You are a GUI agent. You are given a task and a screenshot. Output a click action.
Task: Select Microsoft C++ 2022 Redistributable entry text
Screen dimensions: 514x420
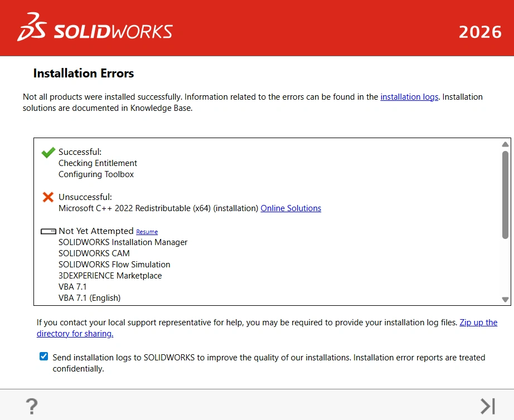[x=158, y=208]
